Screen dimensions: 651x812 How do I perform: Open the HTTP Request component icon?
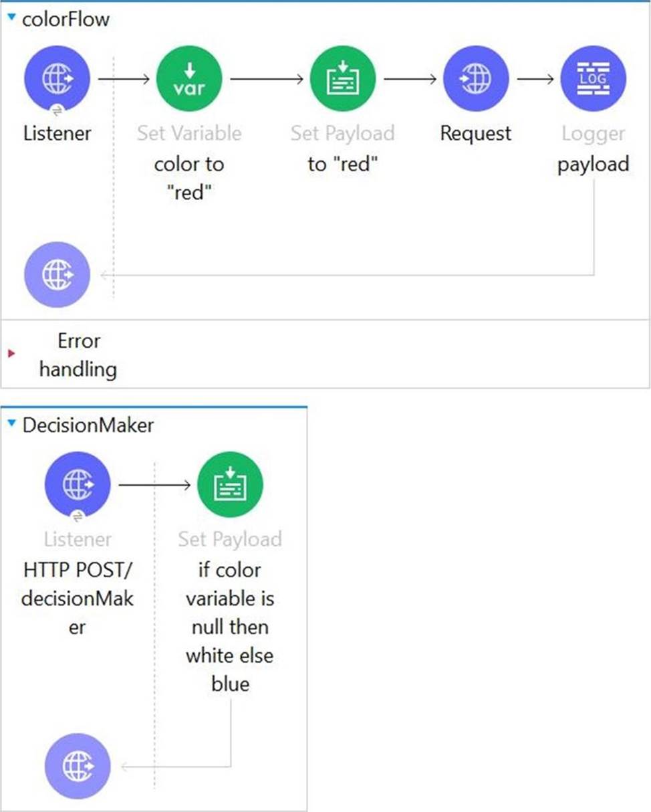(x=476, y=79)
